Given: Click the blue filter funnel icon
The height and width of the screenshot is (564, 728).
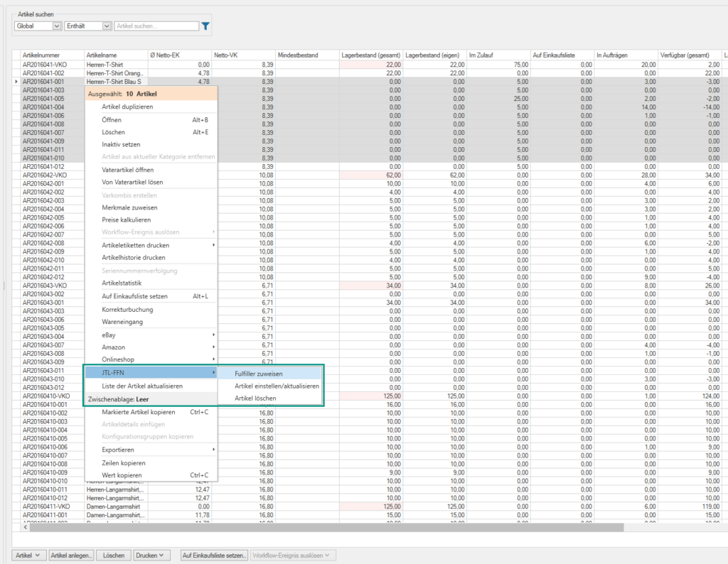Looking at the screenshot, I should (205, 26).
